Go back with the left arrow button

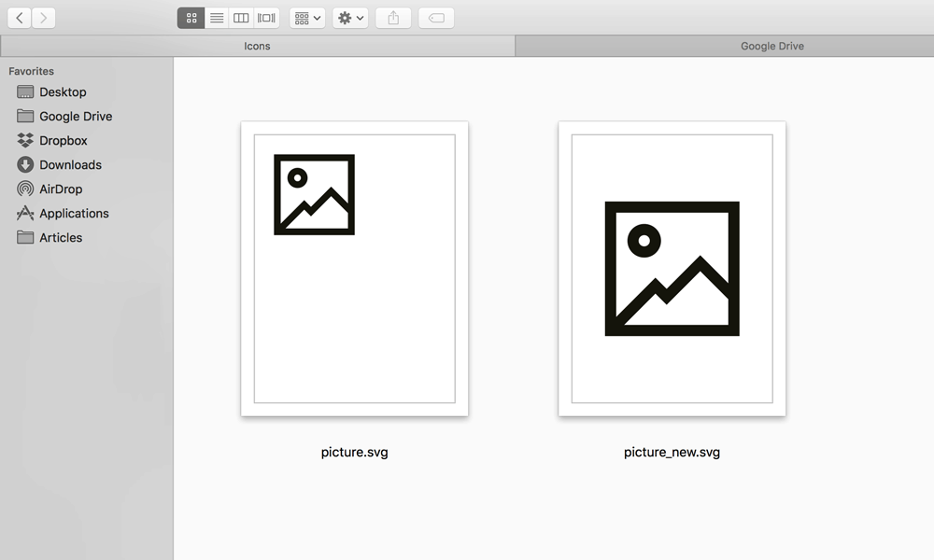20,18
